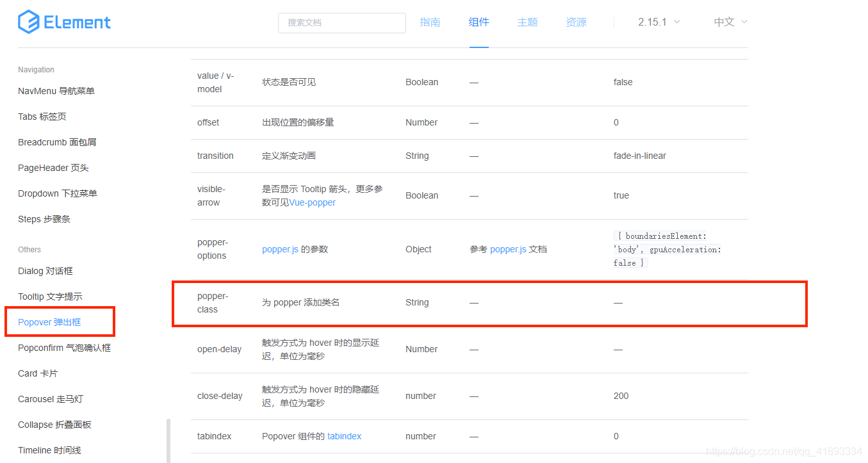Image resolution: width=868 pixels, height=463 pixels.
Task: Open the Tooltip 文字提示 page
Action: 50,296
